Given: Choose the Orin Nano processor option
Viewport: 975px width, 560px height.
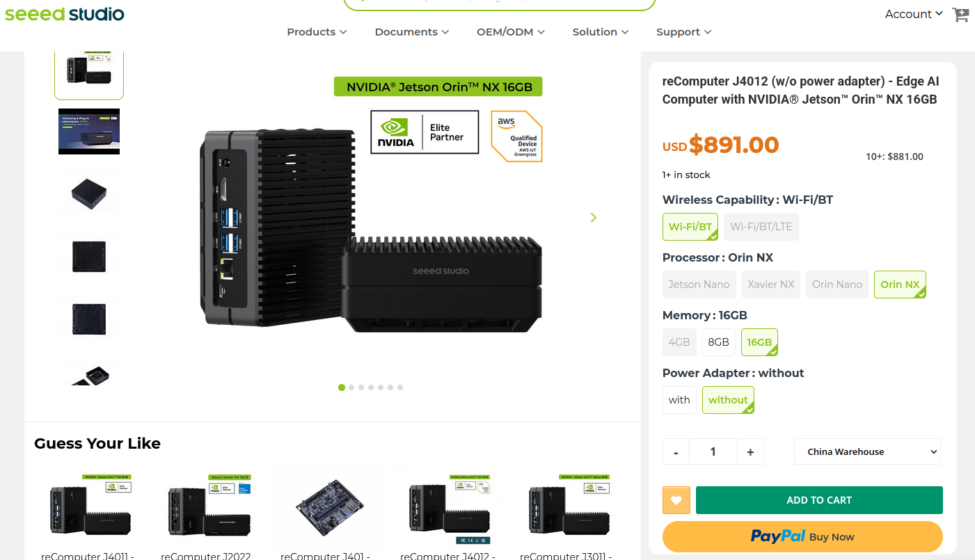Looking at the screenshot, I should 837,285.
